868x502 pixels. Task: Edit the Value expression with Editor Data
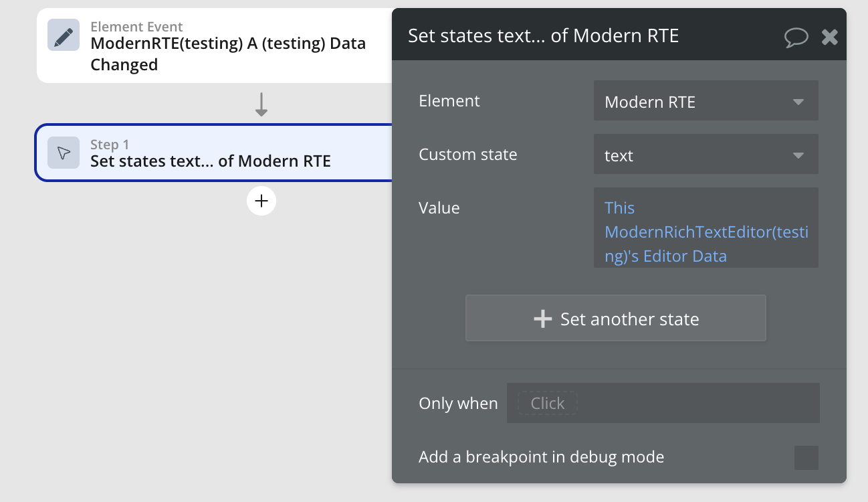point(706,232)
